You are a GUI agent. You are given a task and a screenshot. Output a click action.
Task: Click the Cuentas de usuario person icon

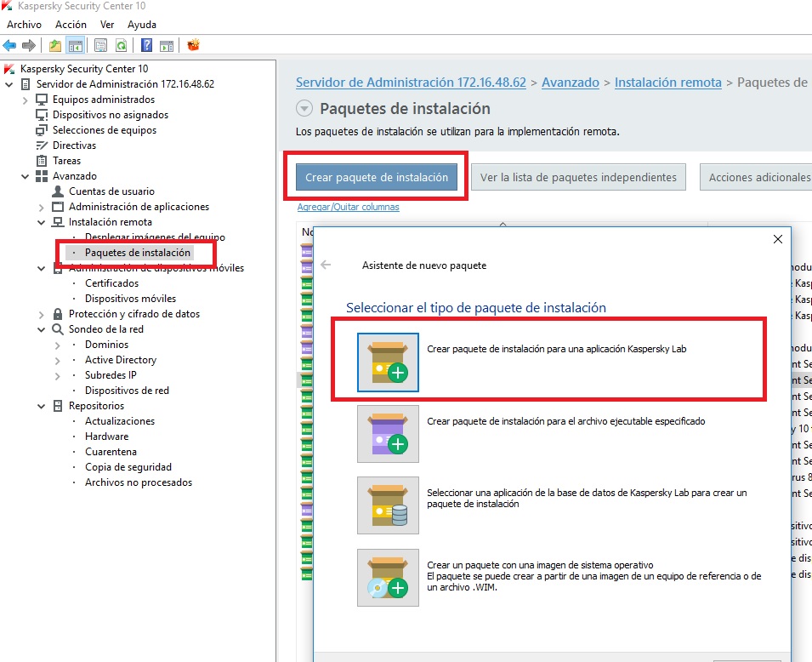point(58,191)
